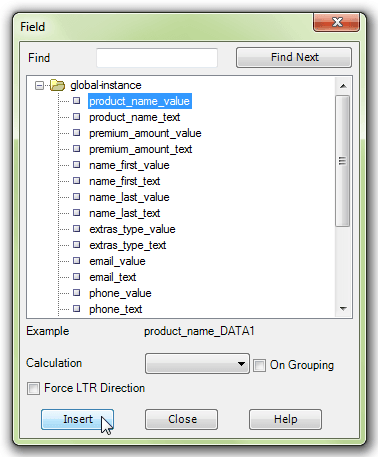Click field icon beside product_name_value
Viewport: 378px width, 457px height.
pyautogui.click(x=77, y=101)
